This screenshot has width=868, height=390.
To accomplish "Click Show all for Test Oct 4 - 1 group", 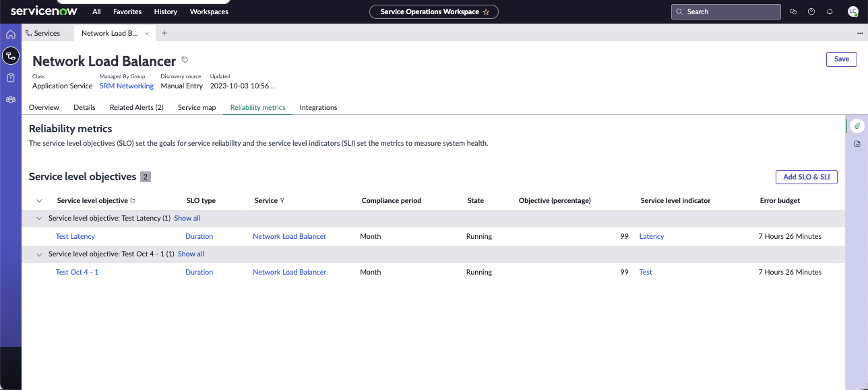I will pyautogui.click(x=191, y=254).
